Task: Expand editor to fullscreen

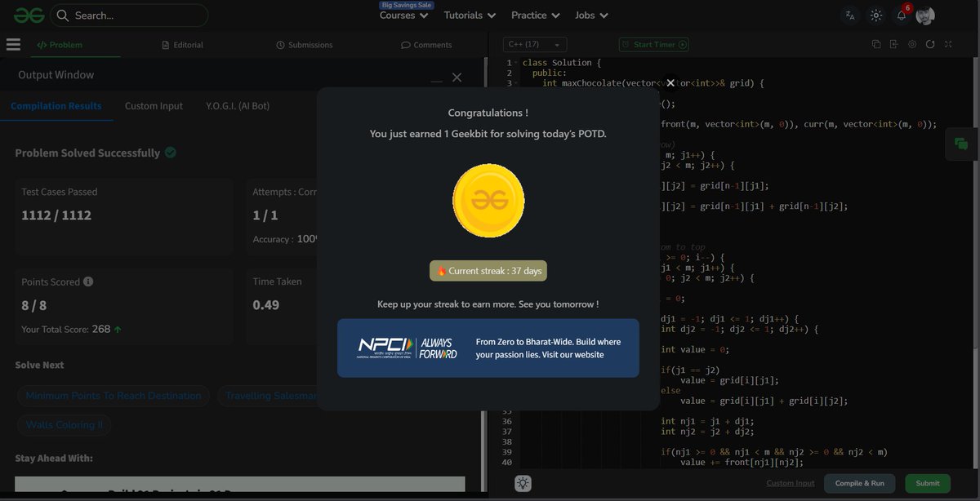Action: coord(948,44)
